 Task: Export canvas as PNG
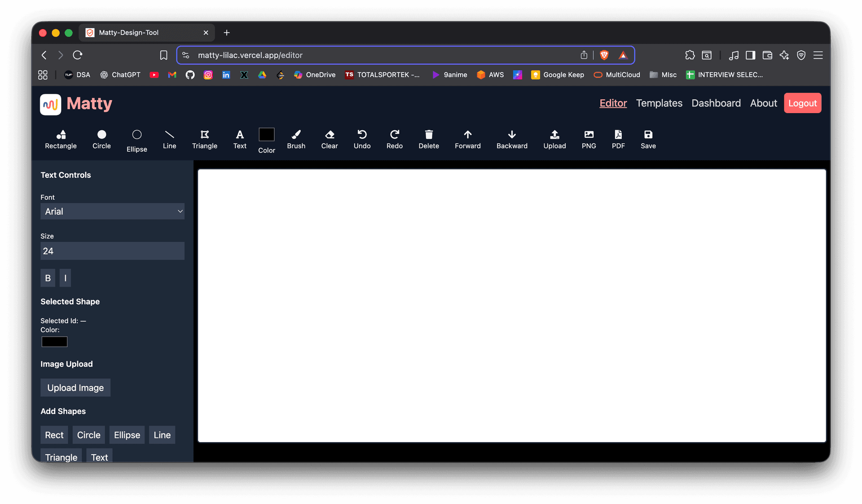tap(589, 139)
